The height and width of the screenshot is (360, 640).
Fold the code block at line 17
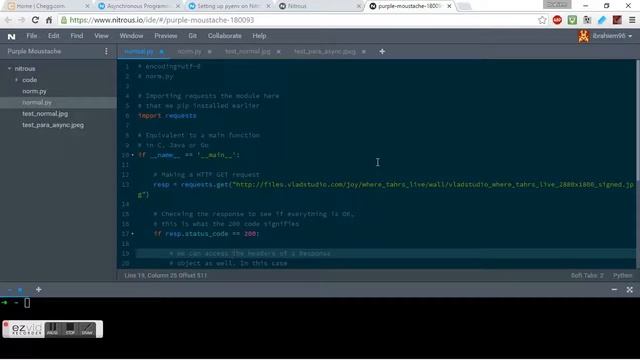[x=133, y=234]
